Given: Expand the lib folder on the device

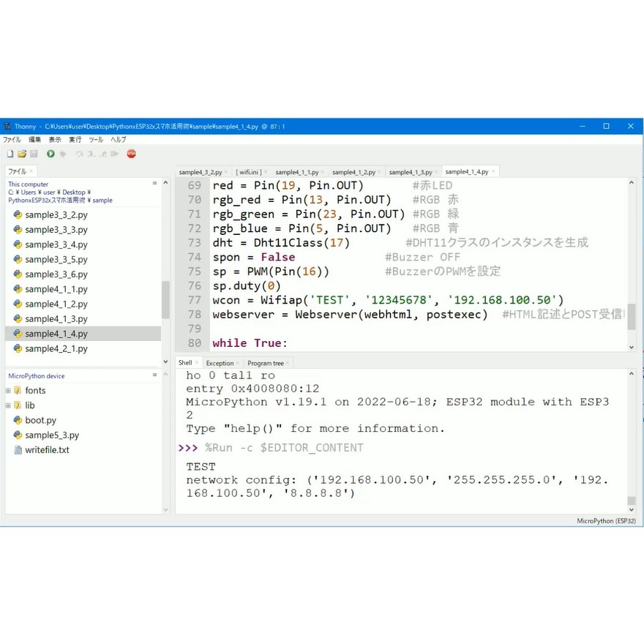Looking at the screenshot, I should (8, 405).
